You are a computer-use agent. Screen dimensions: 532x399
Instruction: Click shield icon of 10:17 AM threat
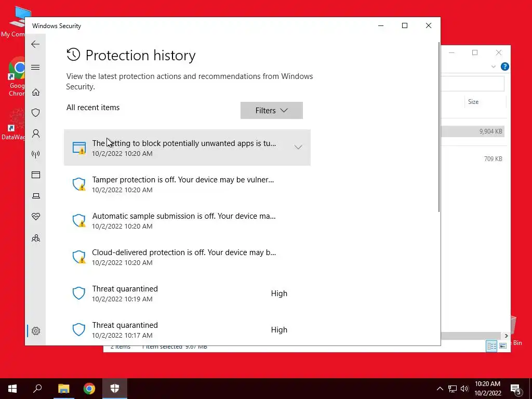79,329
